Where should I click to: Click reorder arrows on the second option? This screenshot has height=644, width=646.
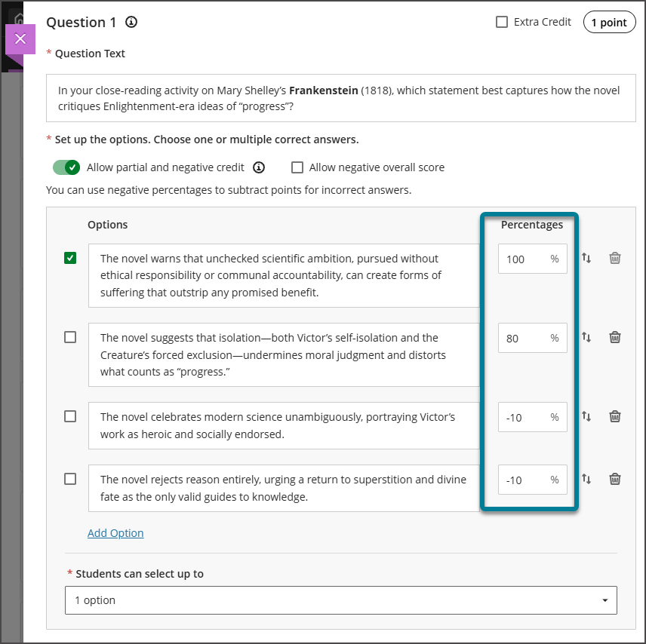587,337
